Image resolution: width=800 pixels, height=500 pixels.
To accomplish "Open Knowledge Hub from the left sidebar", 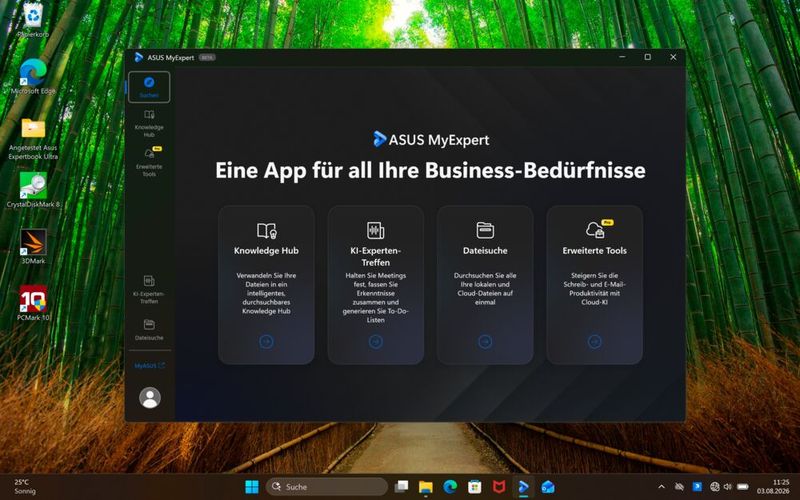I will (149, 123).
